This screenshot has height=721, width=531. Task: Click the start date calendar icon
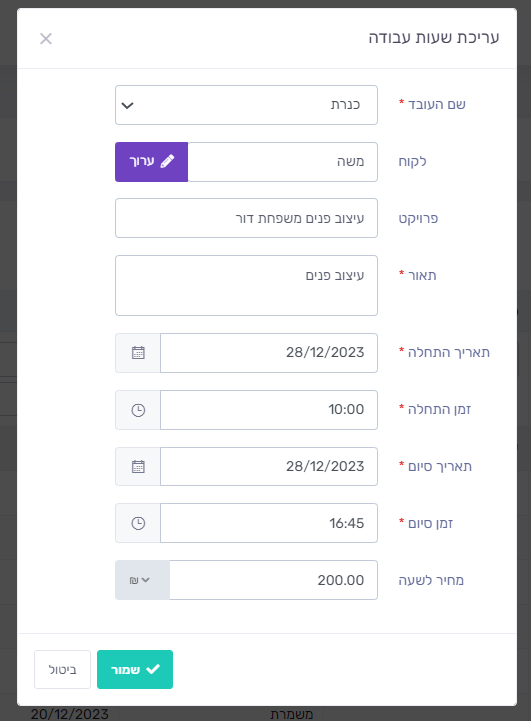point(138,353)
